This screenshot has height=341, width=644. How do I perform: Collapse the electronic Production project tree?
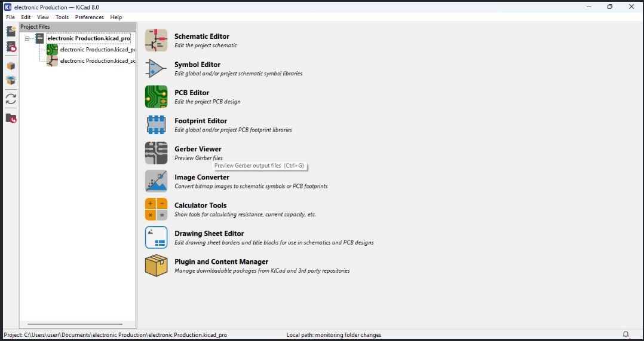pyautogui.click(x=27, y=39)
